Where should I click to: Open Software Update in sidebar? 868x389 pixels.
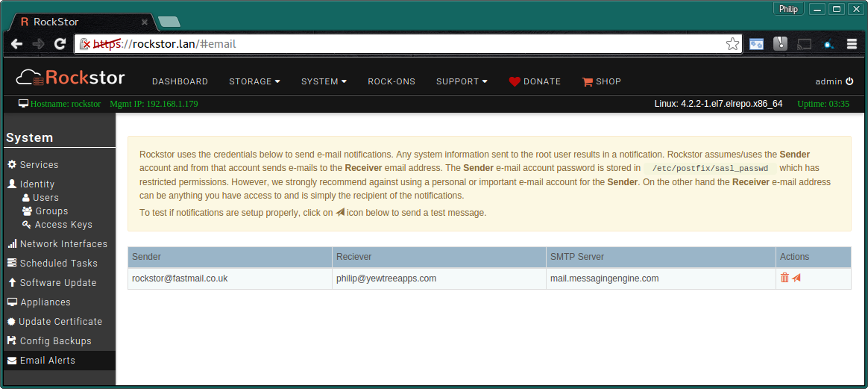[x=51, y=283]
